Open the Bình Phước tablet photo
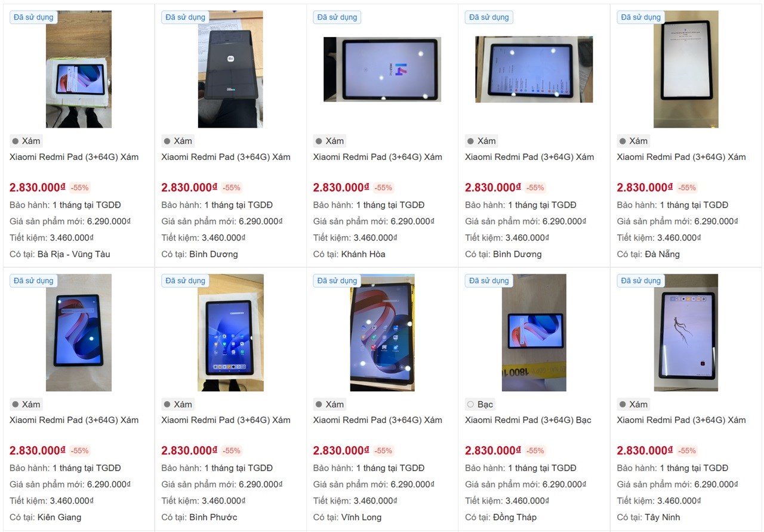The width and height of the screenshot is (764, 532). click(230, 333)
